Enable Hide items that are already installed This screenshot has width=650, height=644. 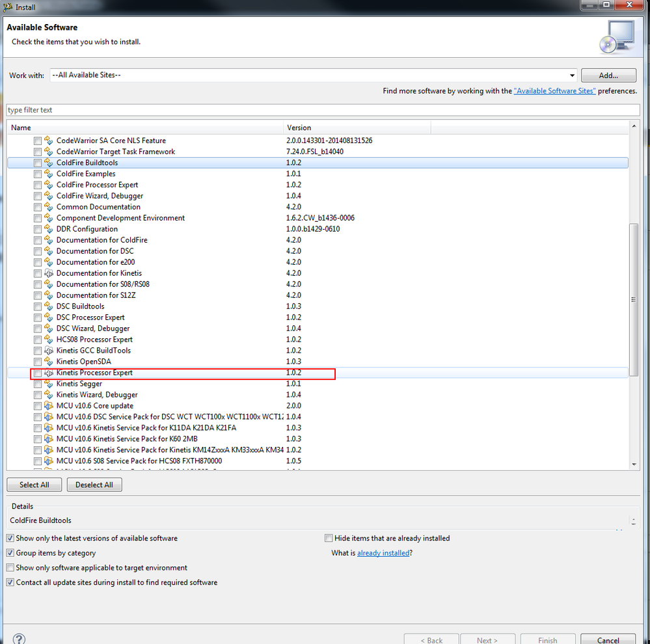pyautogui.click(x=329, y=539)
